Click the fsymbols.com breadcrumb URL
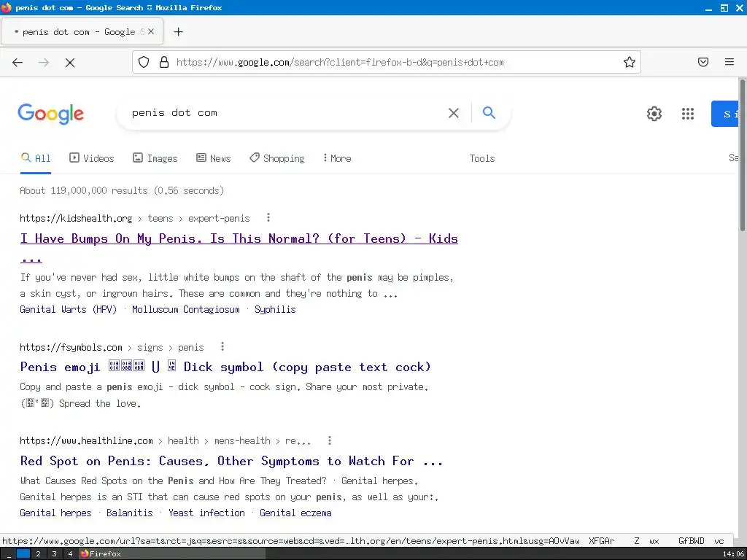 point(112,348)
